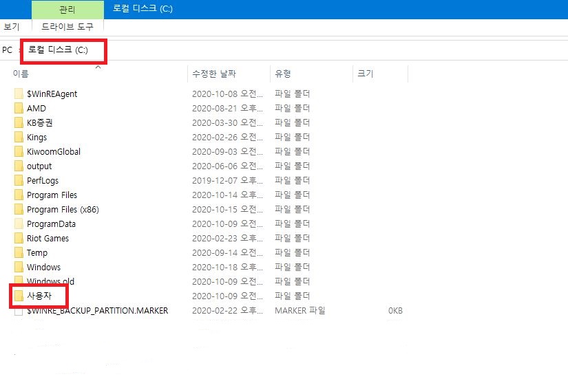Click the KB증권 folder icon
568x392 pixels.
tap(19, 122)
